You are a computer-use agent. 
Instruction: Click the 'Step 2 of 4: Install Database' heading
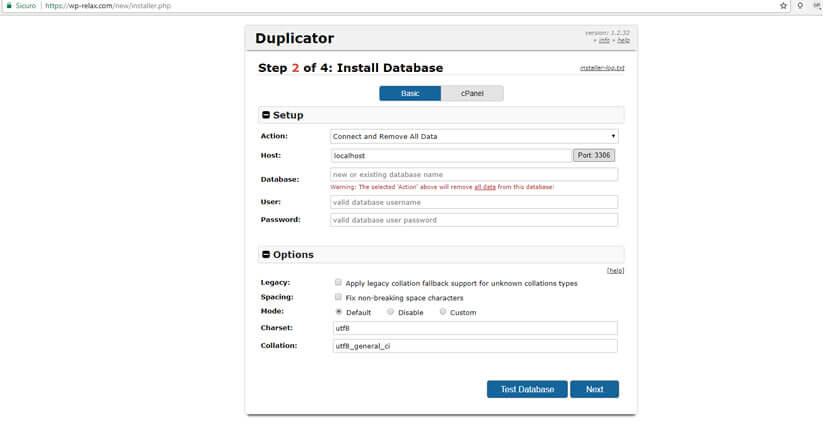tap(351, 68)
